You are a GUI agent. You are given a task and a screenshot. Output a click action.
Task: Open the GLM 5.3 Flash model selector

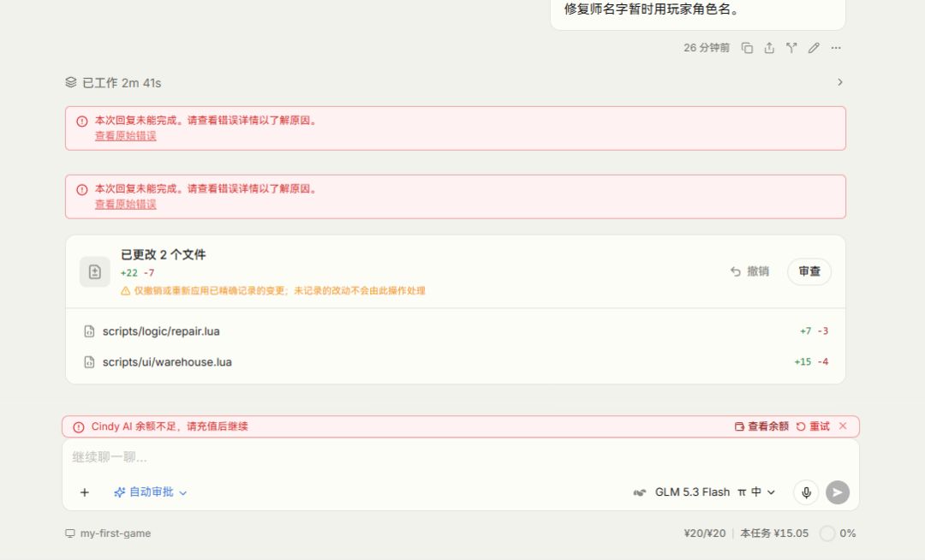pyautogui.click(x=704, y=492)
